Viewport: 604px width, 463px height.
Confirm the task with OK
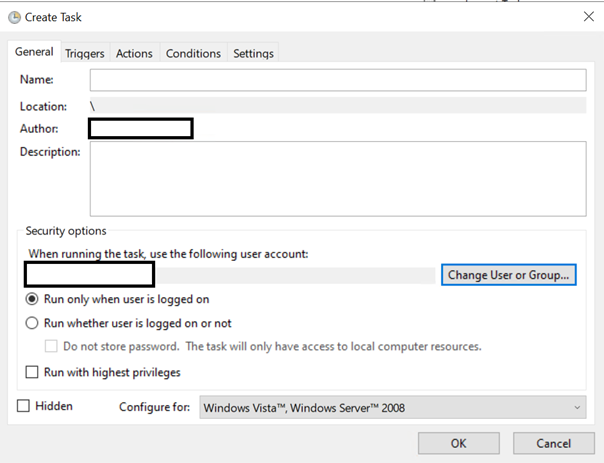458,443
